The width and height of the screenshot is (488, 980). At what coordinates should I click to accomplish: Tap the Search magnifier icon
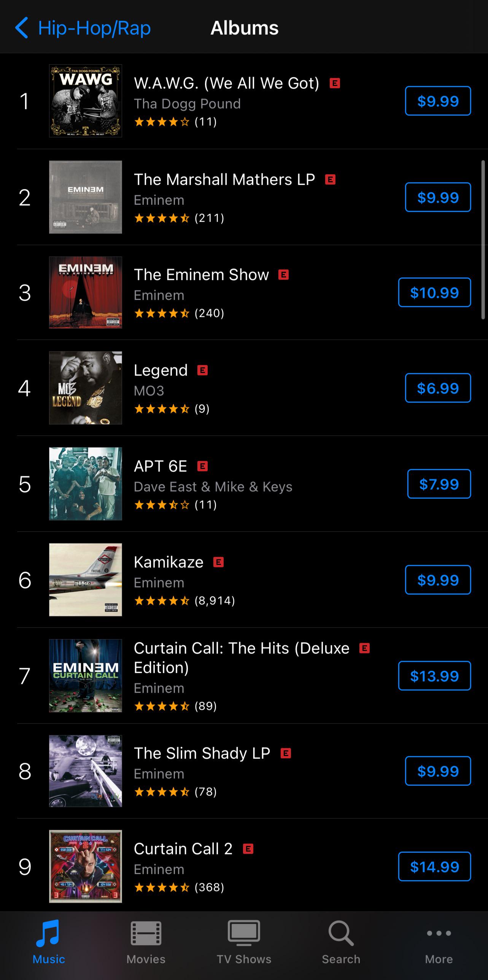tap(341, 933)
